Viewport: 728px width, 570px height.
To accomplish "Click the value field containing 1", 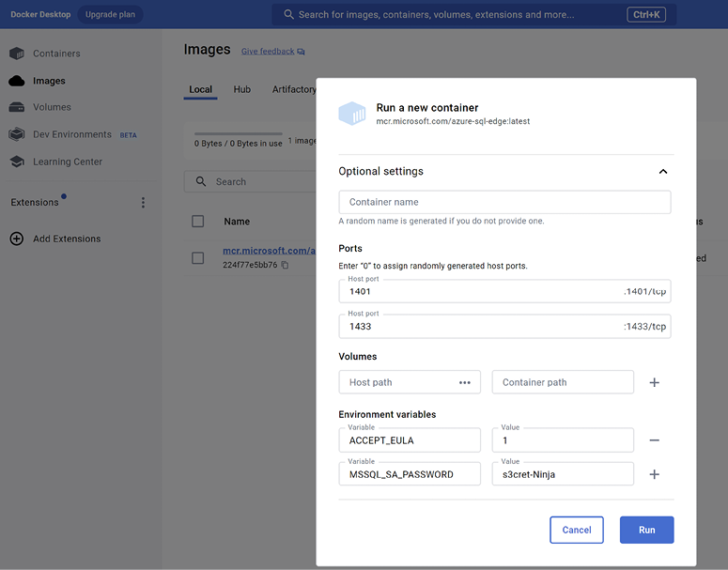I will pos(563,440).
